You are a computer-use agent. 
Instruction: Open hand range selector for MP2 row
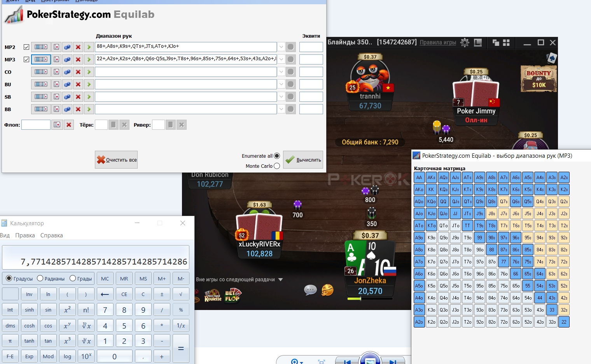point(41,47)
